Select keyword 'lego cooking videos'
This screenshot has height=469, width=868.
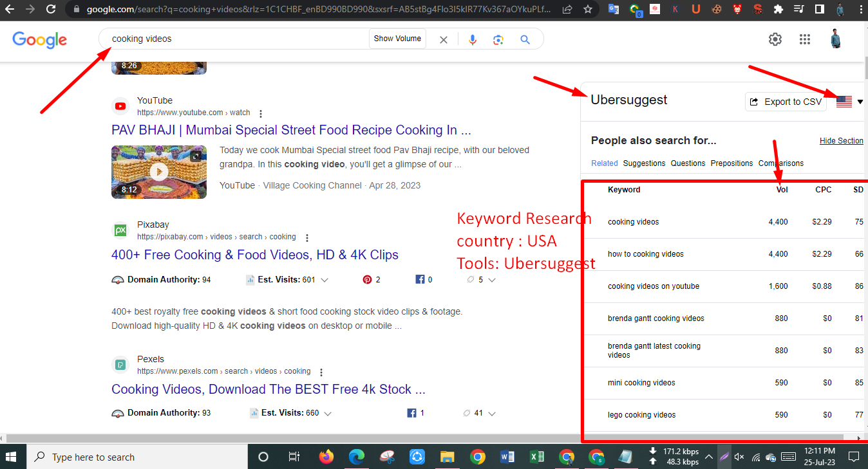tap(642, 415)
